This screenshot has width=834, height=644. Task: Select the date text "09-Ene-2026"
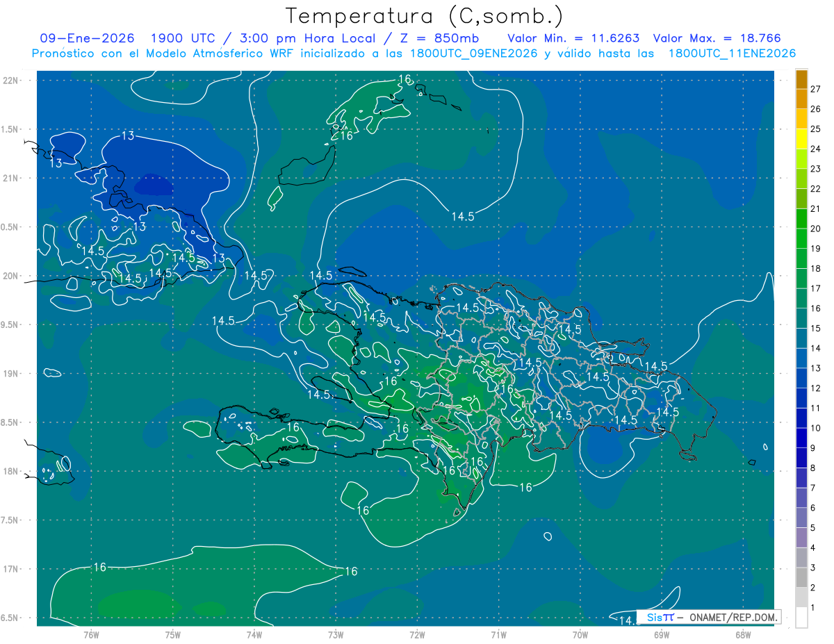(87, 38)
